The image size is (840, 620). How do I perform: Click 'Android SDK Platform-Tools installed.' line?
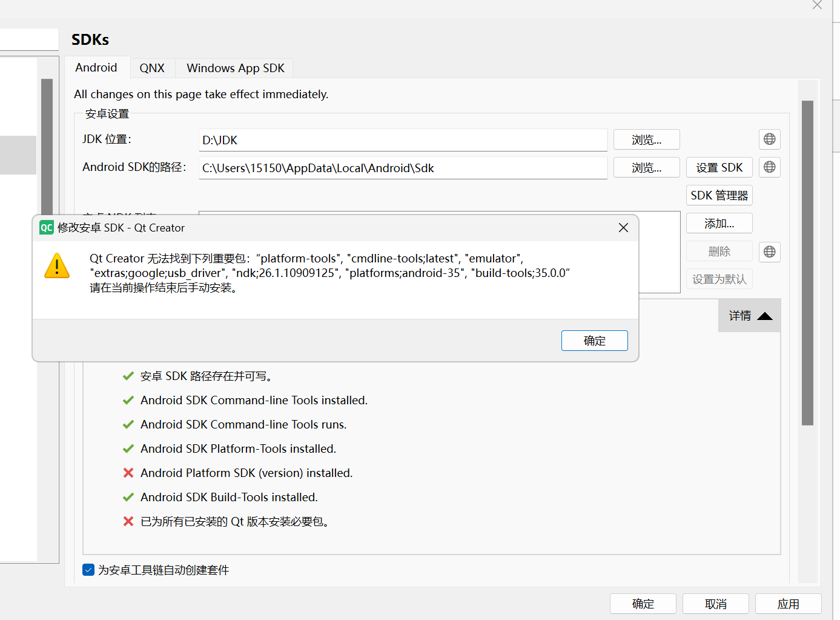(x=238, y=448)
